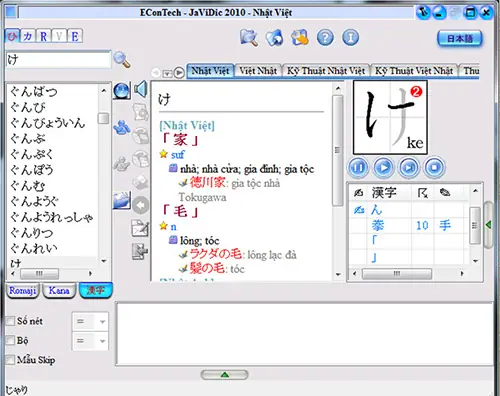Switch to the 漢字 lookup tab
The height and width of the screenshot is (396, 500).
coord(96,291)
